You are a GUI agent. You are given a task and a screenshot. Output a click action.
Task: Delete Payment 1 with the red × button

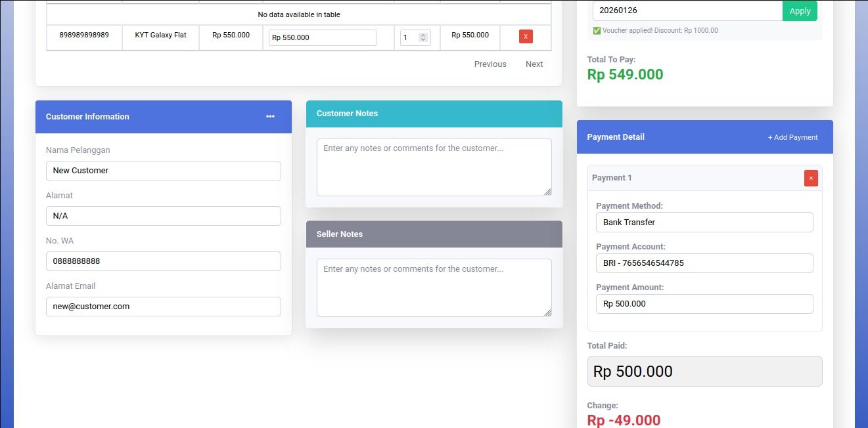(x=811, y=178)
